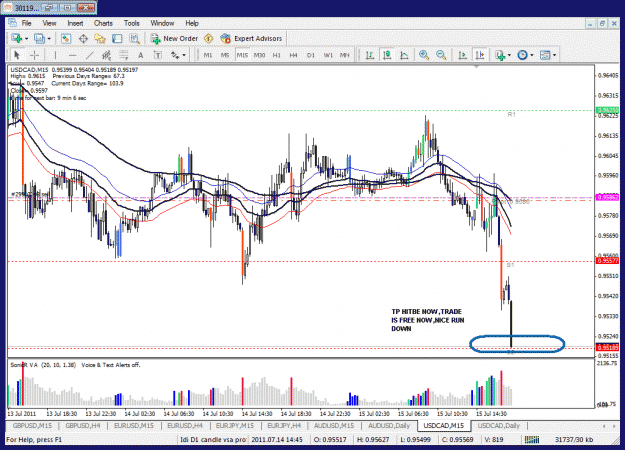The height and width of the screenshot is (450, 625).
Task: Show the Navigator panel with the star-folder icon
Action: click(x=100, y=39)
